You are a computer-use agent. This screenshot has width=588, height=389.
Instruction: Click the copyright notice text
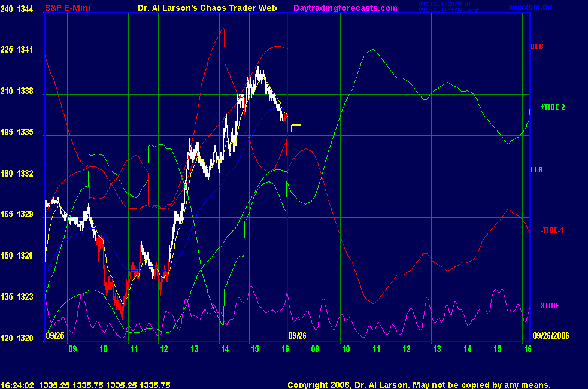pos(419,385)
